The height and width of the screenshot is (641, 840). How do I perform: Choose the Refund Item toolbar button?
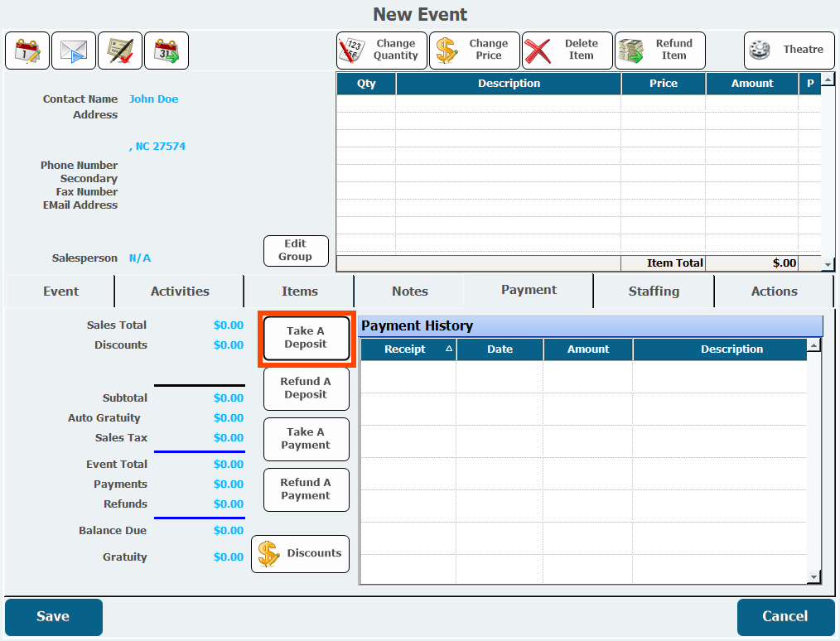[659, 51]
